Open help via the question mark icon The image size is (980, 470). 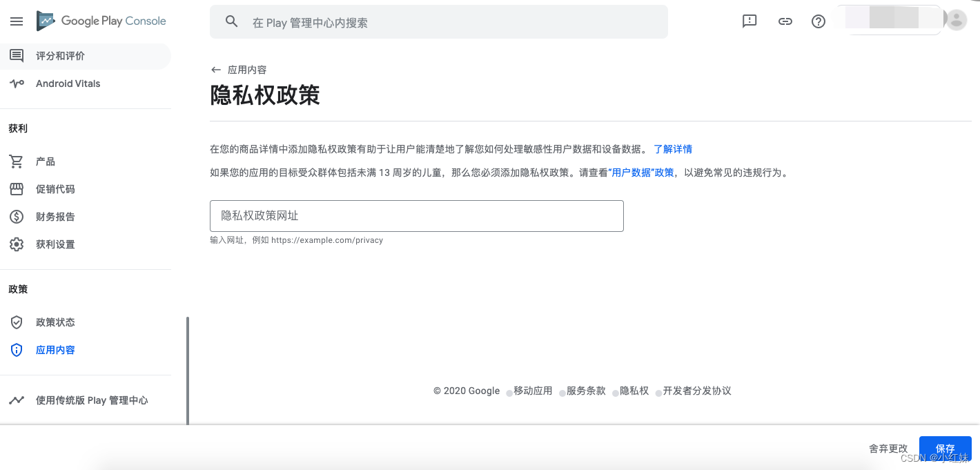point(818,21)
